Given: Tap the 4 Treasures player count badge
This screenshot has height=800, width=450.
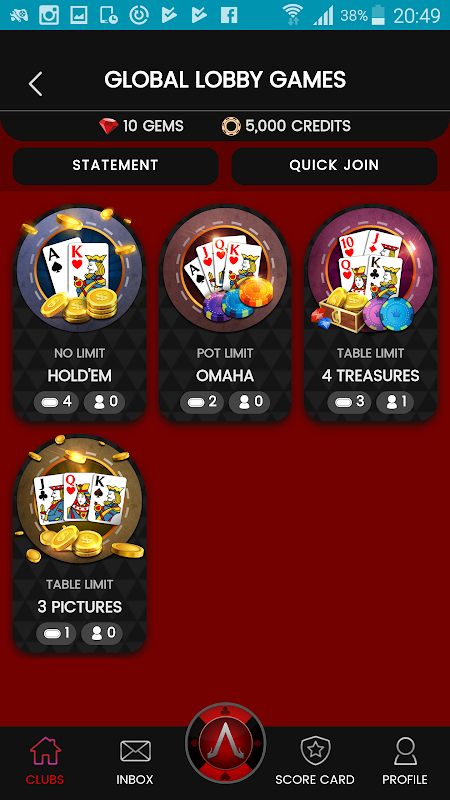Looking at the screenshot, I should (395, 402).
